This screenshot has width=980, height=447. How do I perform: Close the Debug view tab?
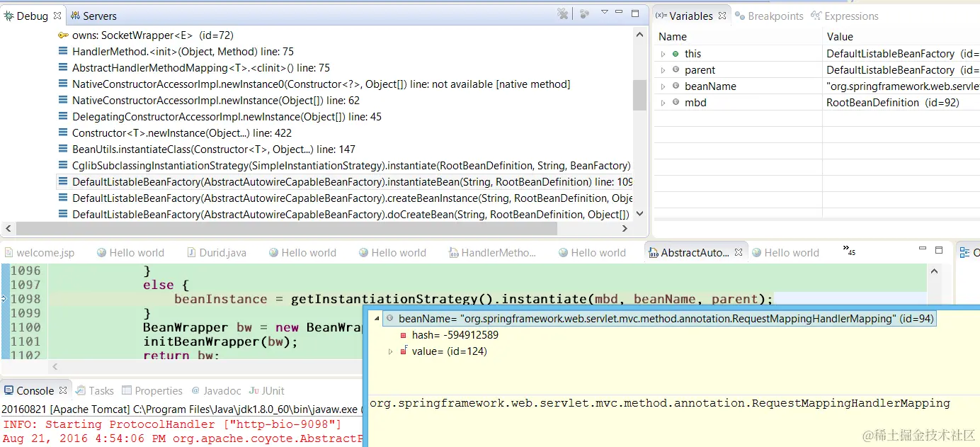[57, 16]
